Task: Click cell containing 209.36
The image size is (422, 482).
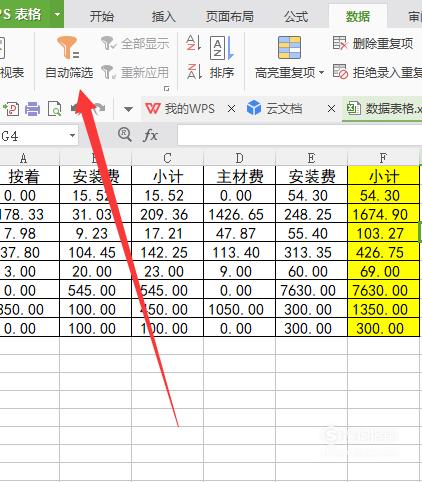Action: pyautogui.click(x=167, y=214)
